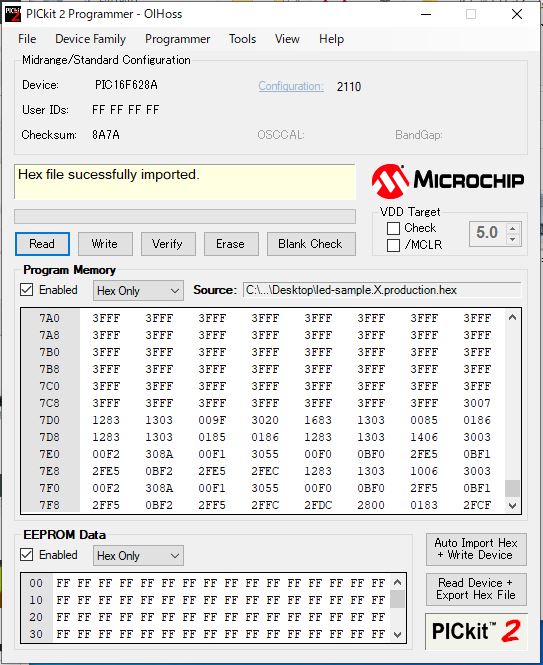Select memory cell 009F in row 7D0
The image size is (543, 665).
[x=212, y=420]
